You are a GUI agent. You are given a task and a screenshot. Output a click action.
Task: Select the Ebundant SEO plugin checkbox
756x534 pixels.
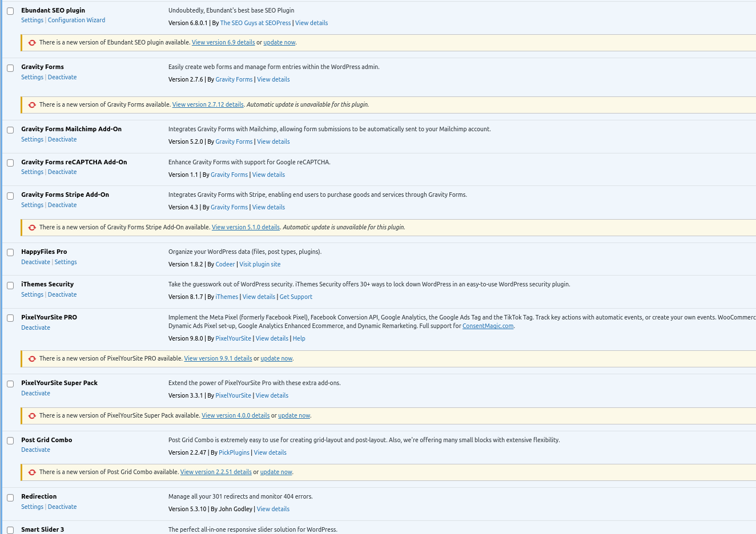pyautogui.click(x=10, y=11)
